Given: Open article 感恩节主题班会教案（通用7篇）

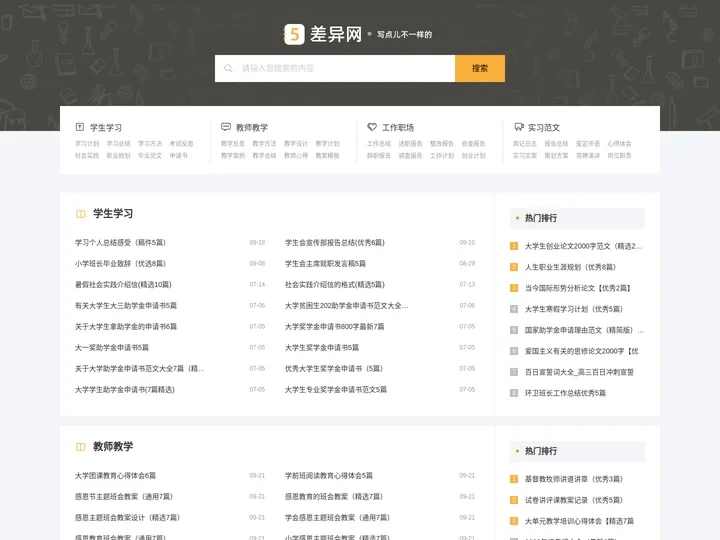Looking at the screenshot, I should 124,497.
